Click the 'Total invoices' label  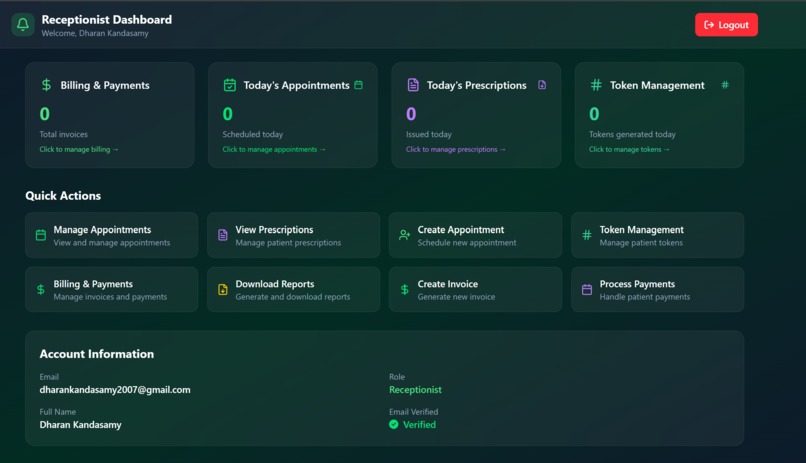[64, 134]
